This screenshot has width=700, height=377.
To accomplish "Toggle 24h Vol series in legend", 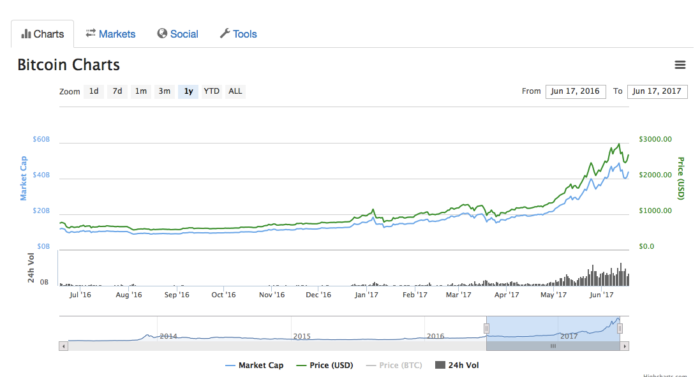I will tap(457, 365).
